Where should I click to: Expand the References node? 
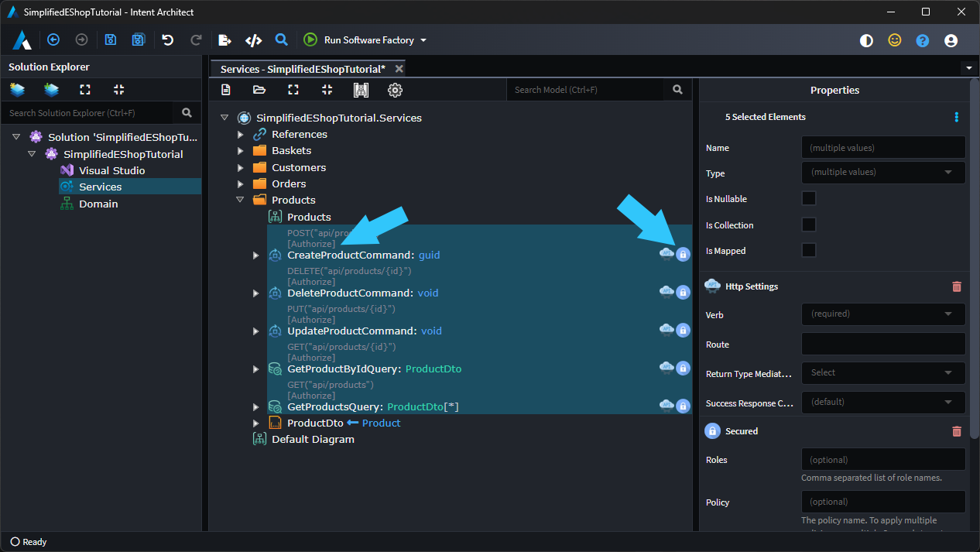pos(241,134)
